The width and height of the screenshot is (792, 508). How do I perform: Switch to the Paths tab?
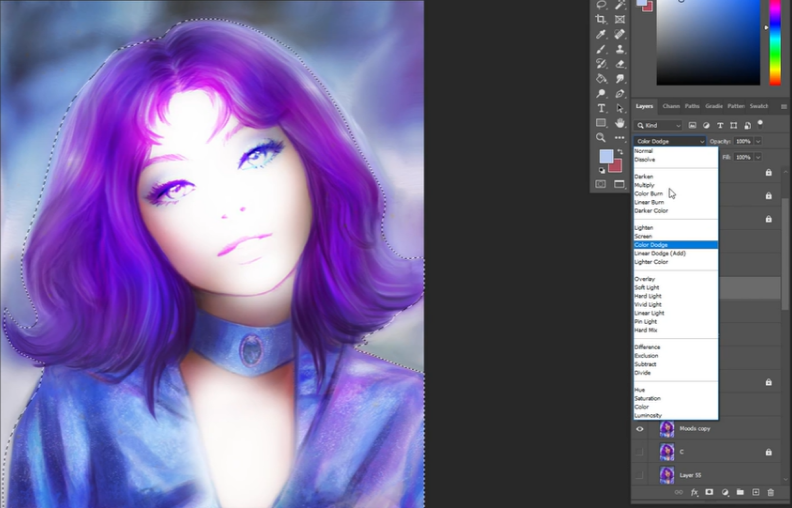[x=692, y=106]
